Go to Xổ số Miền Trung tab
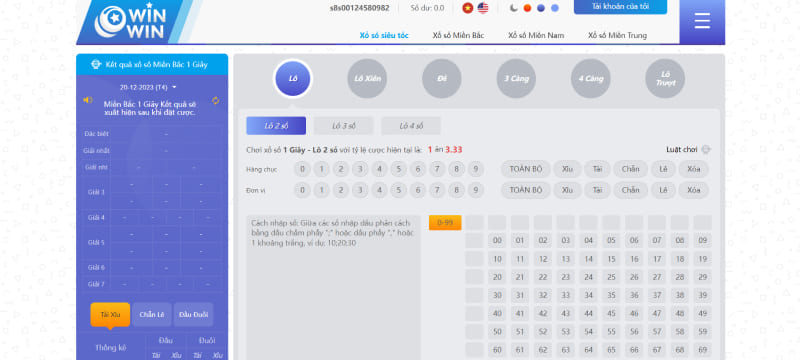 617,35
